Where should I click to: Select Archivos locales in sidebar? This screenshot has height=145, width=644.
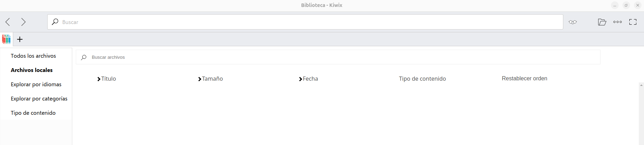click(x=32, y=70)
